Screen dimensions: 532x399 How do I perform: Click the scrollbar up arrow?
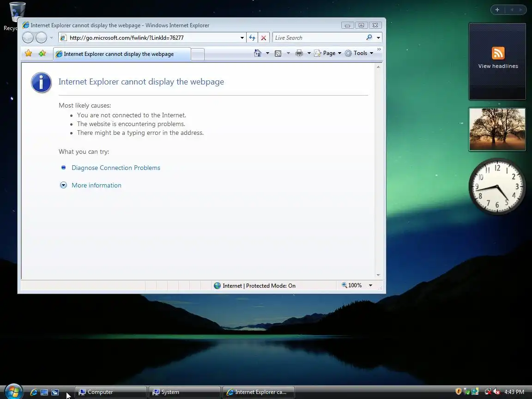(x=378, y=67)
